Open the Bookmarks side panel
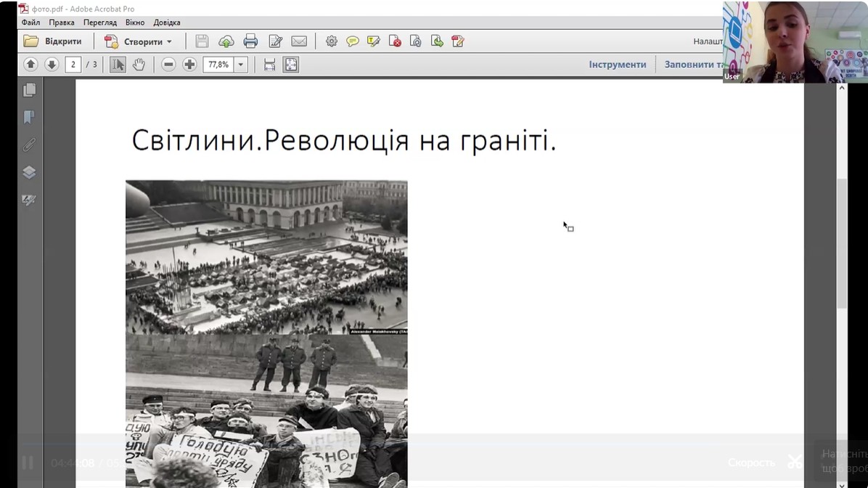Screen dimensions: 868x488 [30, 118]
